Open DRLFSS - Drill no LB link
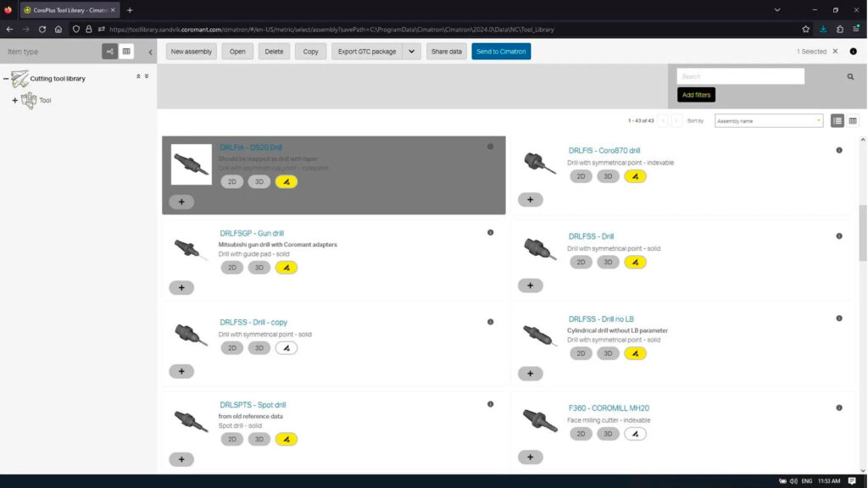The image size is (868, 488). (x=601, y=319)
